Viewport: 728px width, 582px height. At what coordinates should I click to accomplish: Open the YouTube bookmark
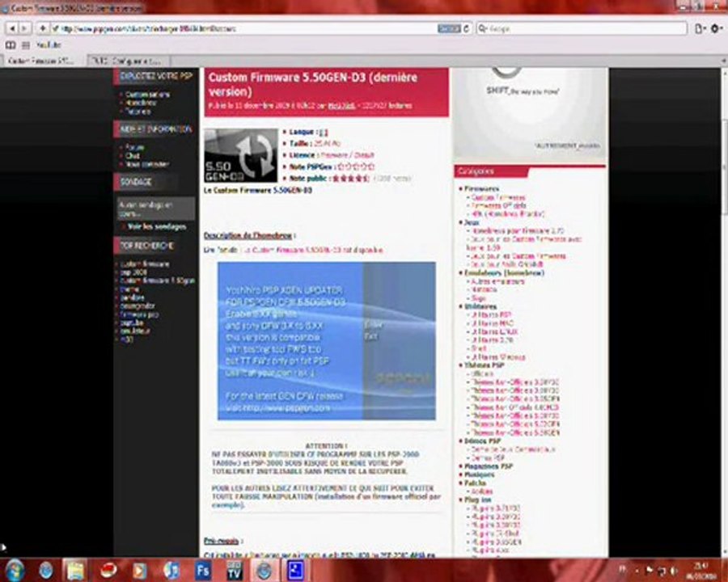click(x=49, y=45)
